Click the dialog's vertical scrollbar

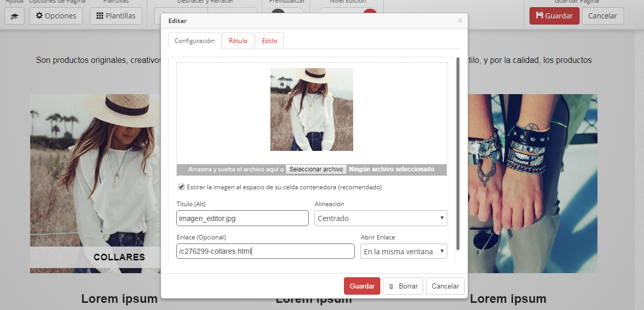457,153
